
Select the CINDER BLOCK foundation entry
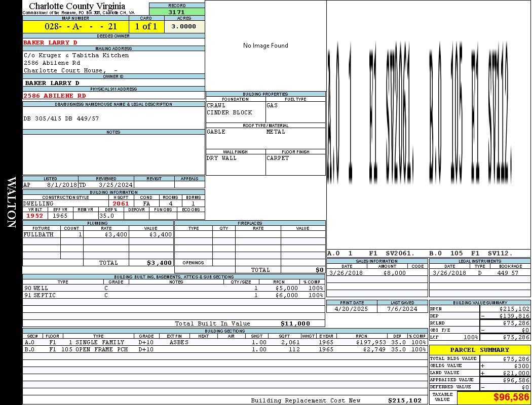(x=229, y=112)
